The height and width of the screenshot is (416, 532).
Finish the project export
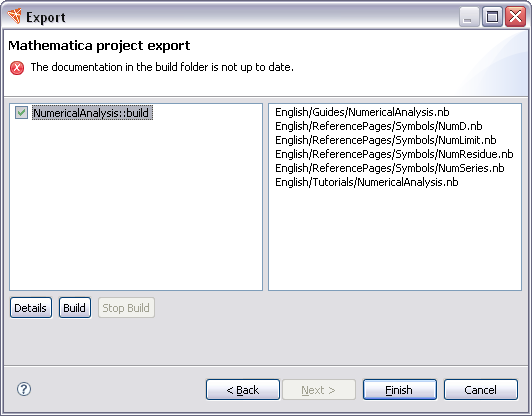400,390
